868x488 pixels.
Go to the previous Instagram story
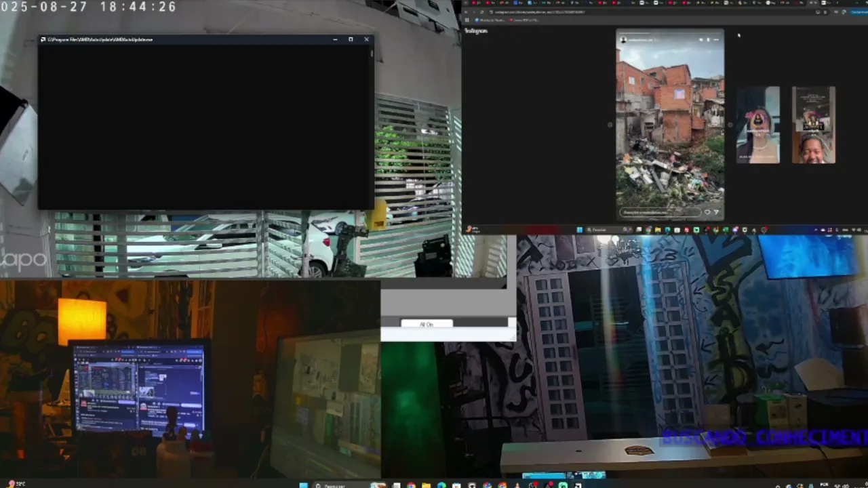coord(610,125)
